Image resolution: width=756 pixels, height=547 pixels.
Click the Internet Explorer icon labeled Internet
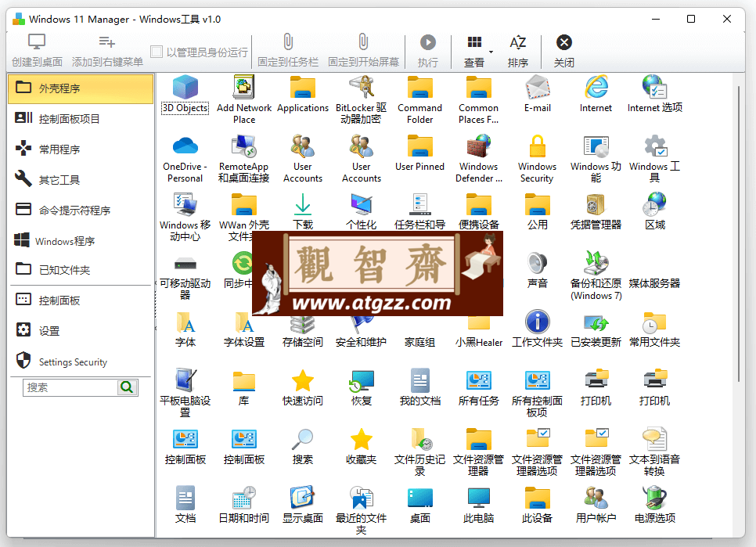pyautogui.click(x=596, y=88)
